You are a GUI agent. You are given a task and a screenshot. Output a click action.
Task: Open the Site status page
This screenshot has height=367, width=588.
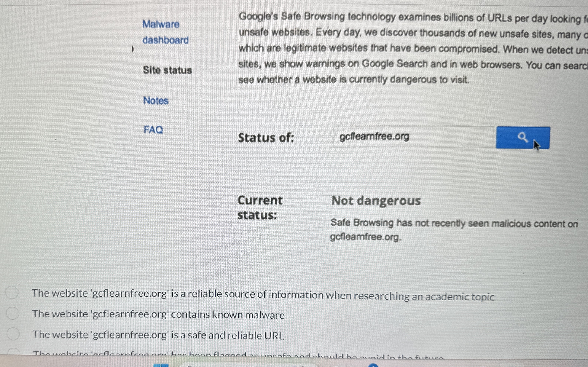point(167,70)
